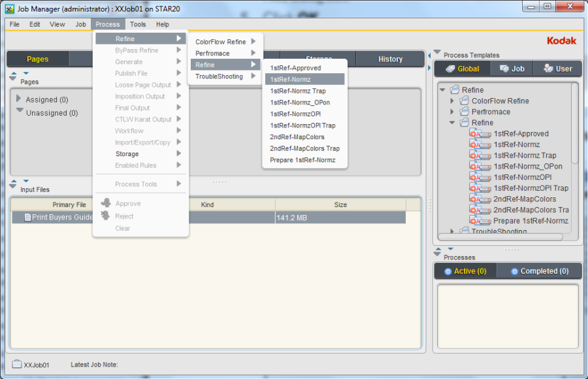This screenshot has height=379, width=588.
Task: Open the Tools menu
Action: 138,24
